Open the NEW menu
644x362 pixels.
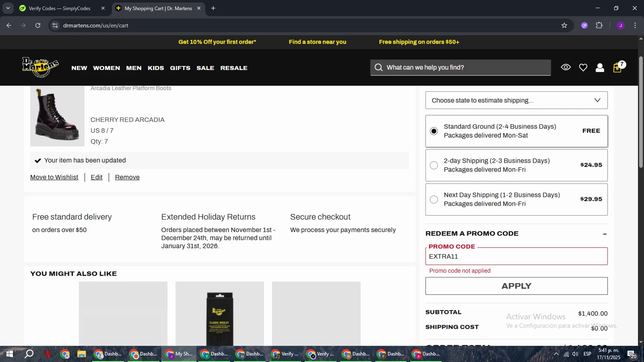79,68
